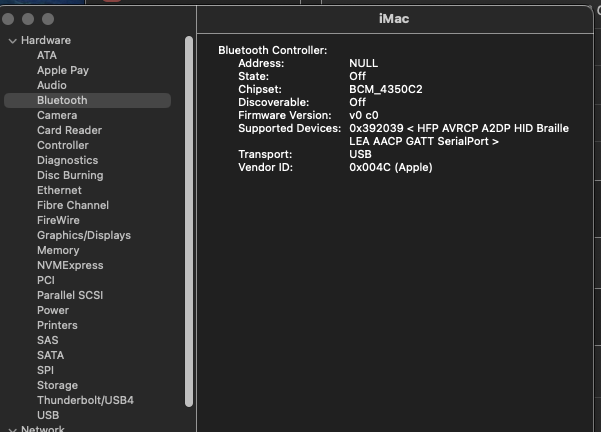Click the Address value NULL
601x432 pixels.
[x=363, y=63]
